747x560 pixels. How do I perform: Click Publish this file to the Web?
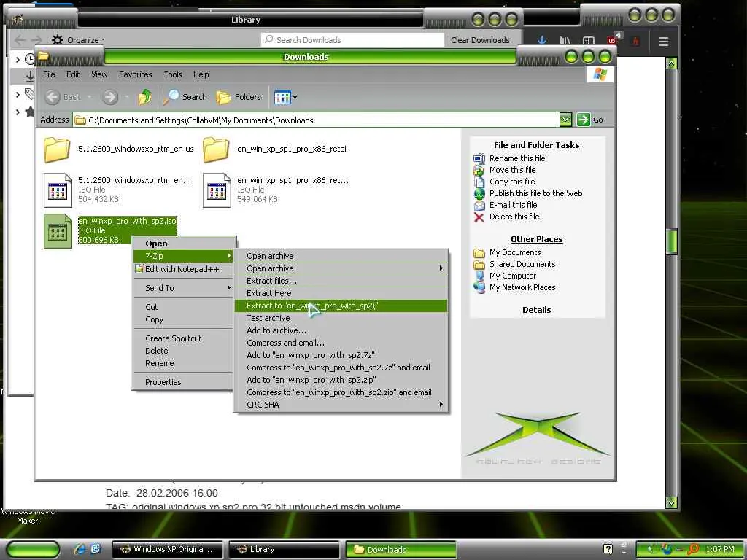pyautogui.click(x=535, y=192)
